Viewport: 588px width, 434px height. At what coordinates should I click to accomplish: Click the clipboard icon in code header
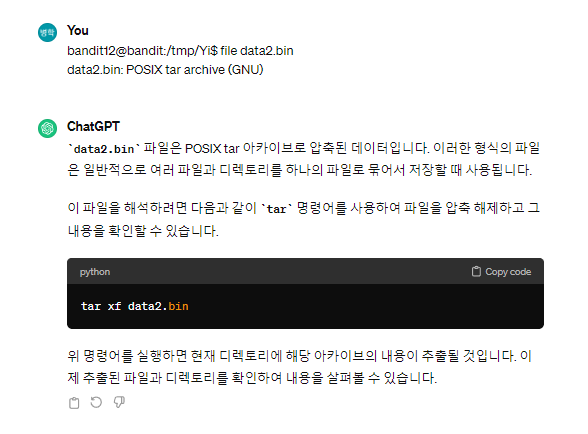pos(476,272)
